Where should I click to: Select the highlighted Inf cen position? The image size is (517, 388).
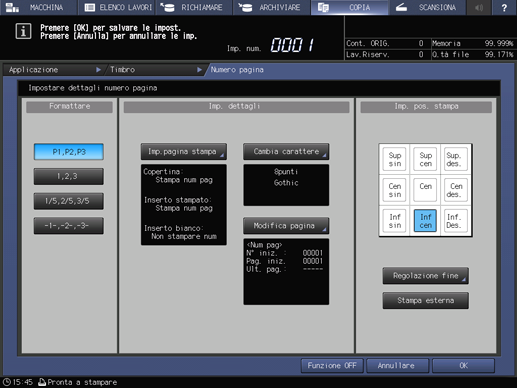425,221
